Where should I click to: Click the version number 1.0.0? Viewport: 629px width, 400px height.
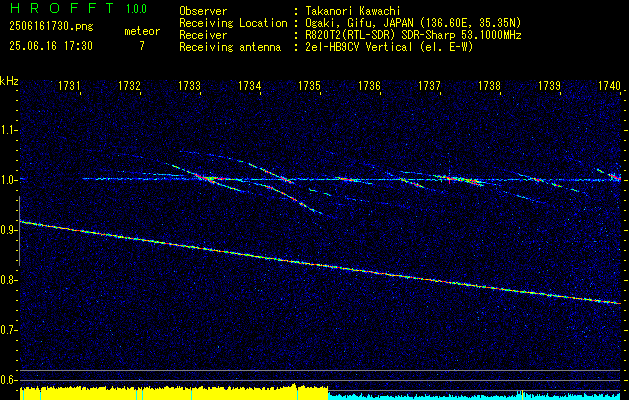tap(136, 9)
